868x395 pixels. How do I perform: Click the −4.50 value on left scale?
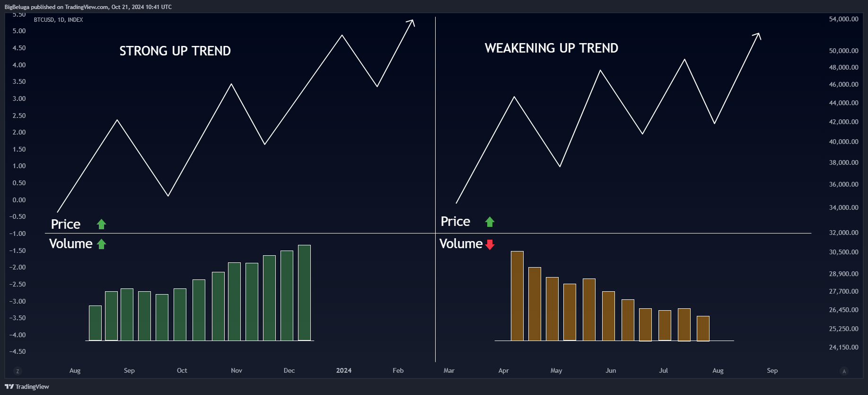(18, 351)
